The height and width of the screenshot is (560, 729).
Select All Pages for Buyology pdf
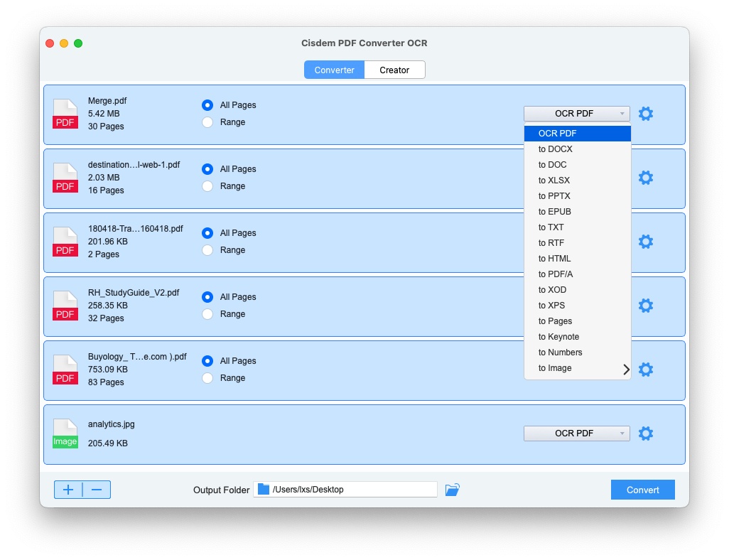pyautogui.click(x=207, y=361)
